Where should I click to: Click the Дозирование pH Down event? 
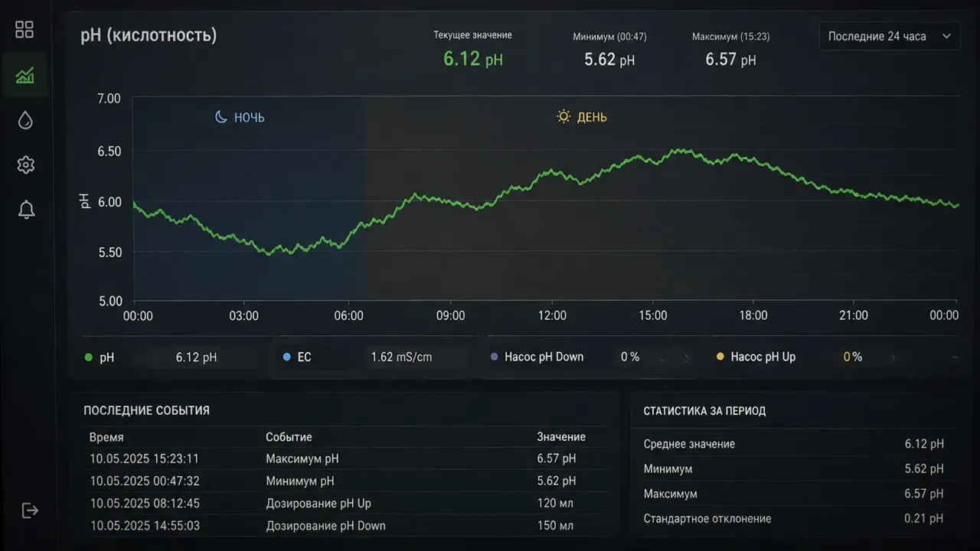point(325,526)
